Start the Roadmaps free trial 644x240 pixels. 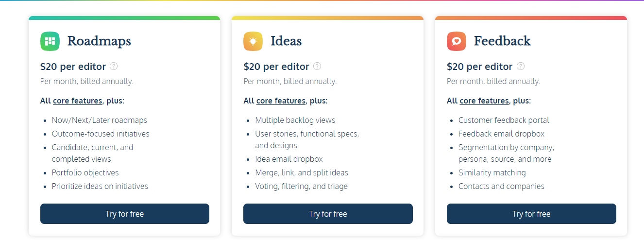point(125,214)
